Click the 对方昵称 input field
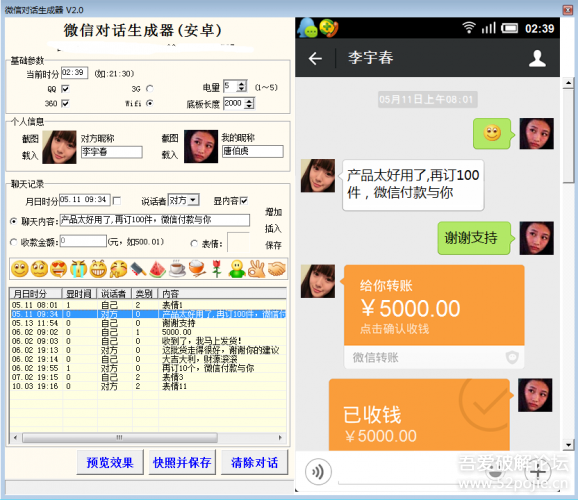The height and width of the screenshot is (500, 578). 112,152
